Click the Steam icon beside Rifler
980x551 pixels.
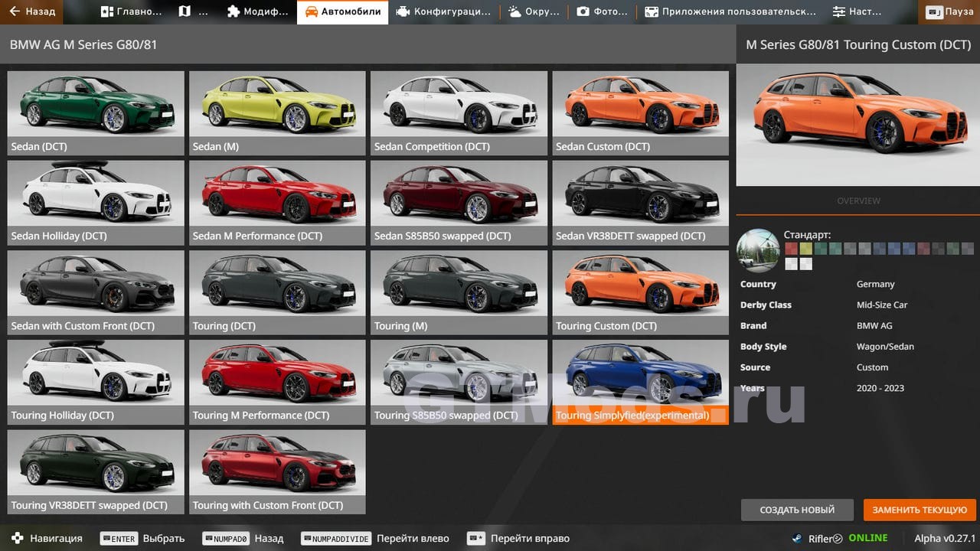[x=797, y=538]
